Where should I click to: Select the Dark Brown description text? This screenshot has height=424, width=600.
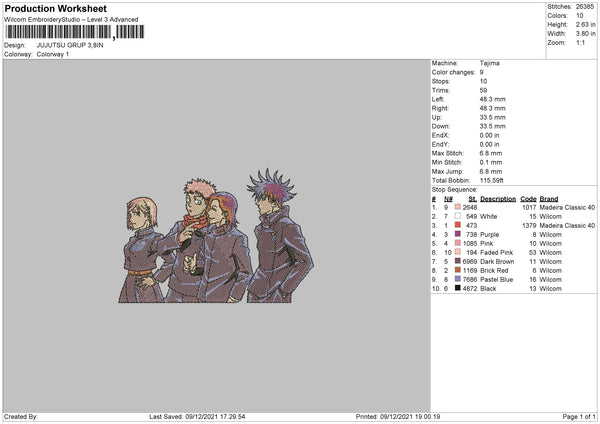click(x=497, y=262)
